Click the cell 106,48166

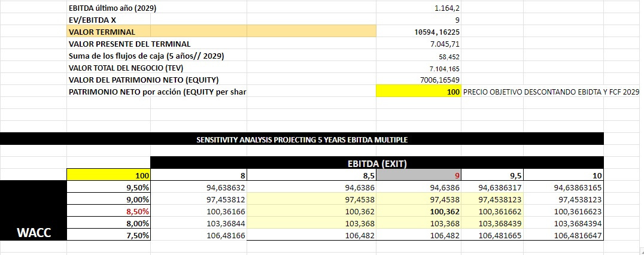(199, 235)
